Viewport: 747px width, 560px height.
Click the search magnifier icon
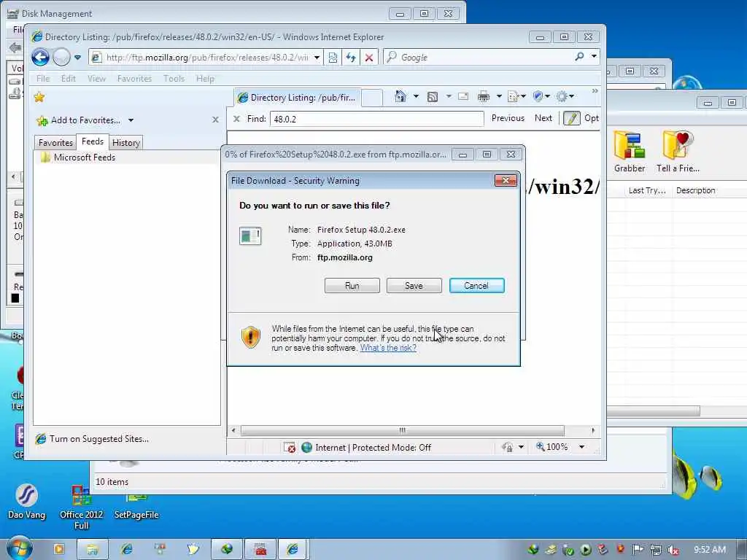[580, 57]
